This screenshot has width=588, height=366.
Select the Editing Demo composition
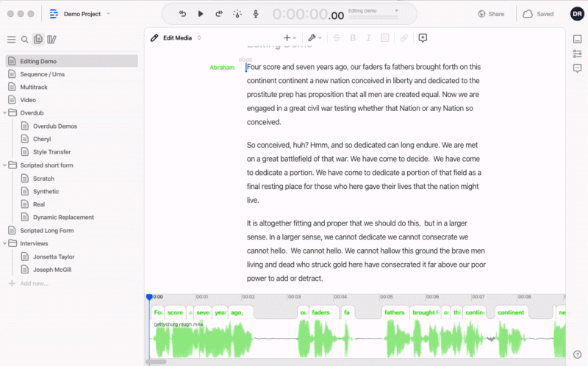point(72,61)
